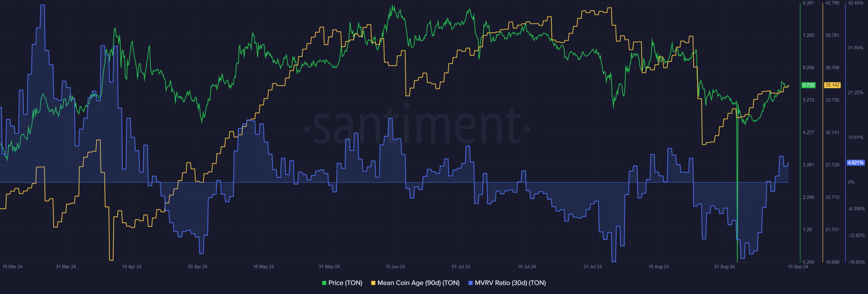Viewport: 868px width, 294px height.
Task: Click the 16 May 24 date label
Action: (263, 267)
